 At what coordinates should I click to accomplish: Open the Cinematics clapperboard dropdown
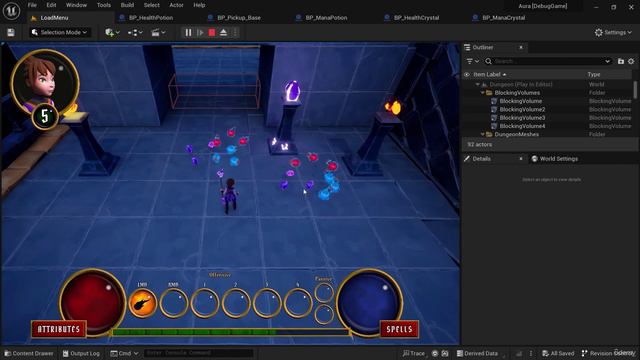[x=158, y=33]
